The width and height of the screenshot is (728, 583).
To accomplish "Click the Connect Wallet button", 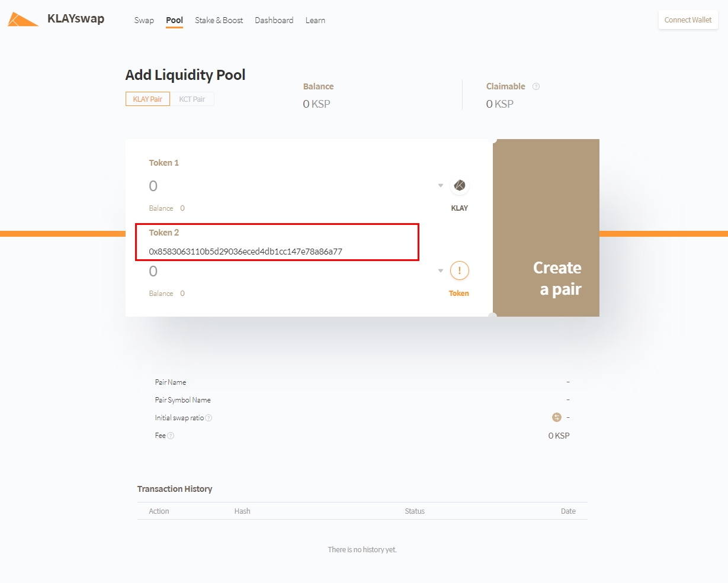I will click(688, 20).
